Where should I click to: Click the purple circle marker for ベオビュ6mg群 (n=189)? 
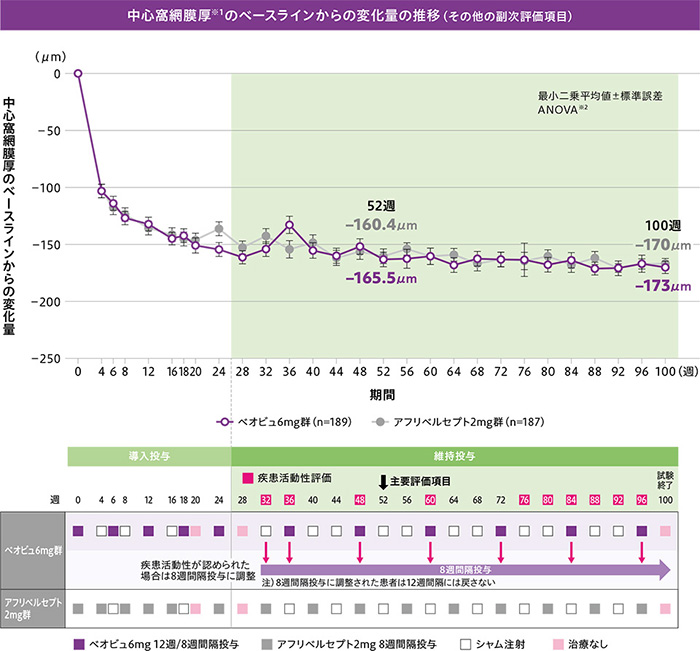coord(228,422)
